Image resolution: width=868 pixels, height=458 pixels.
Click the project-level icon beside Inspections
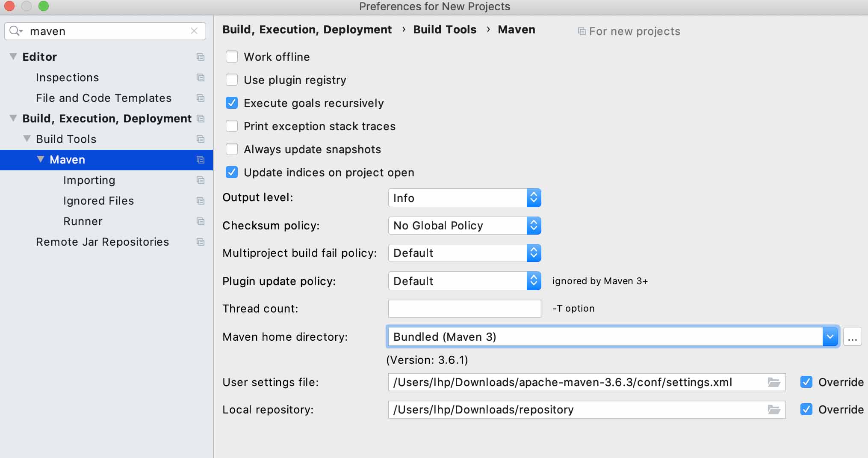tap(200, 77)
